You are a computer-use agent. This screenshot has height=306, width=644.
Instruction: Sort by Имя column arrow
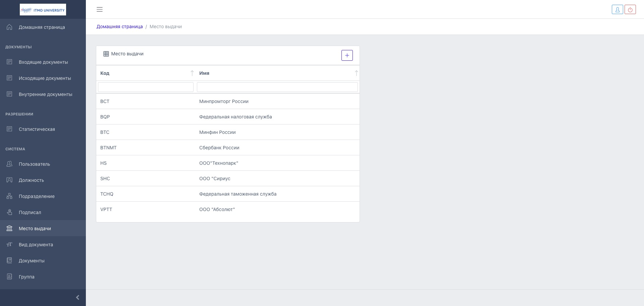pos(356,73)
